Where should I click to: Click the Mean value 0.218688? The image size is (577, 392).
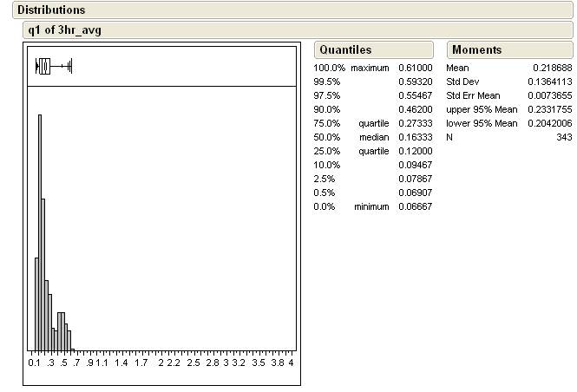(552, 68)
